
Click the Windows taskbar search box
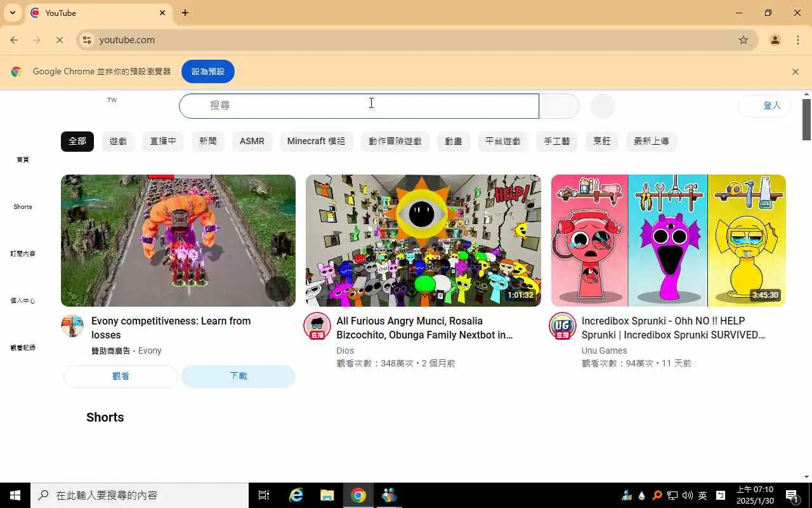click(x=140, y=495)
